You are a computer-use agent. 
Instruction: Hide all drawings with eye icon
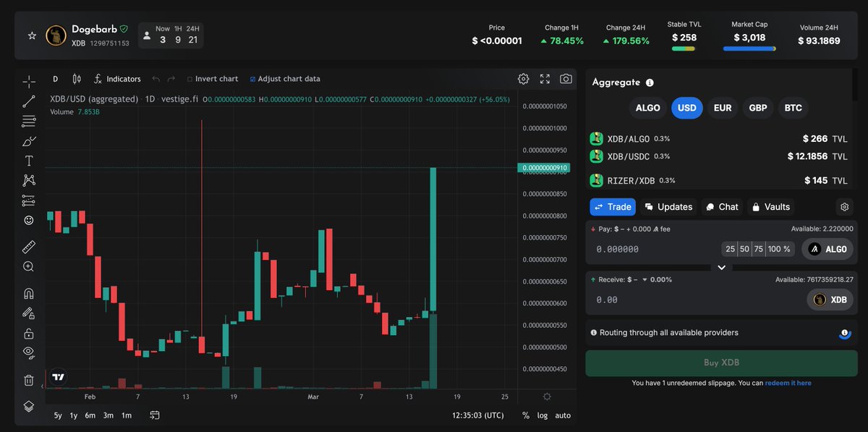(x=28, y=353)
